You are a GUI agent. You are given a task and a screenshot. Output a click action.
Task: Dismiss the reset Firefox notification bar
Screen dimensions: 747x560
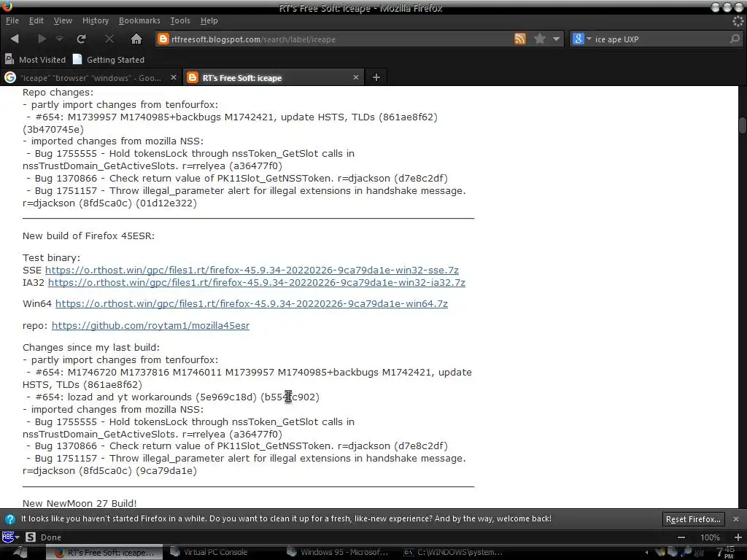click(736, 518)
